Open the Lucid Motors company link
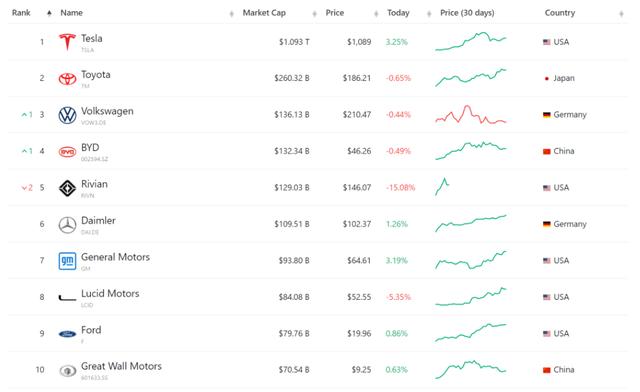This screenshot has height=392, width=640. click(x=110, y=294)
